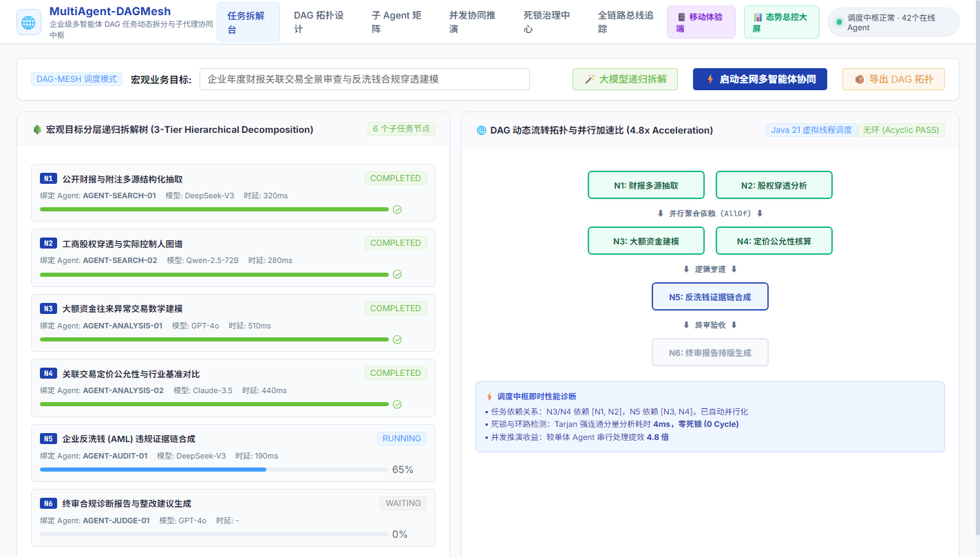The image size is (980, 557).
Task: Click the MultiAgent-DAGMesh globe logo icon
Action: (29, 22)
